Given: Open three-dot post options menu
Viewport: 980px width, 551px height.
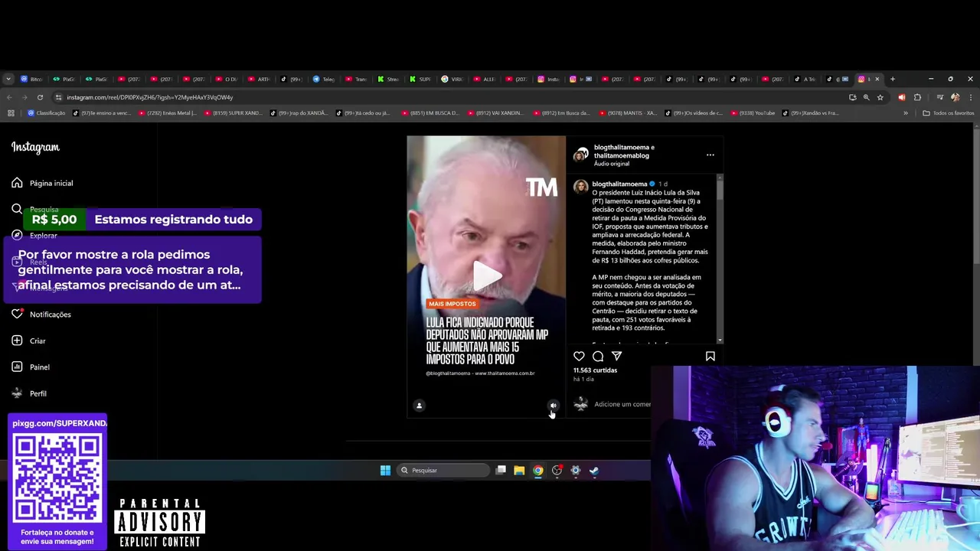Looking at the screenshot, I should pos(710,155).
